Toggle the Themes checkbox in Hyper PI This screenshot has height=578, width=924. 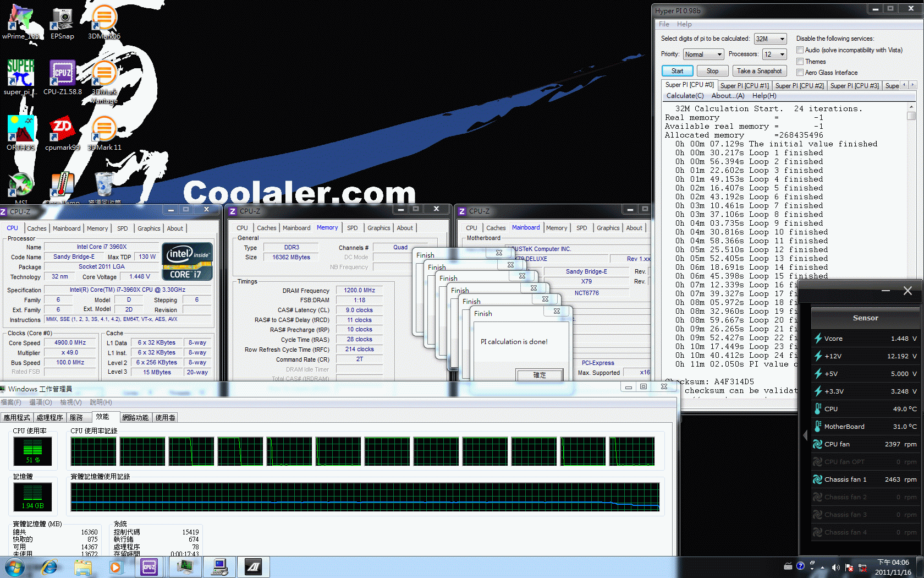pos(800,62)
